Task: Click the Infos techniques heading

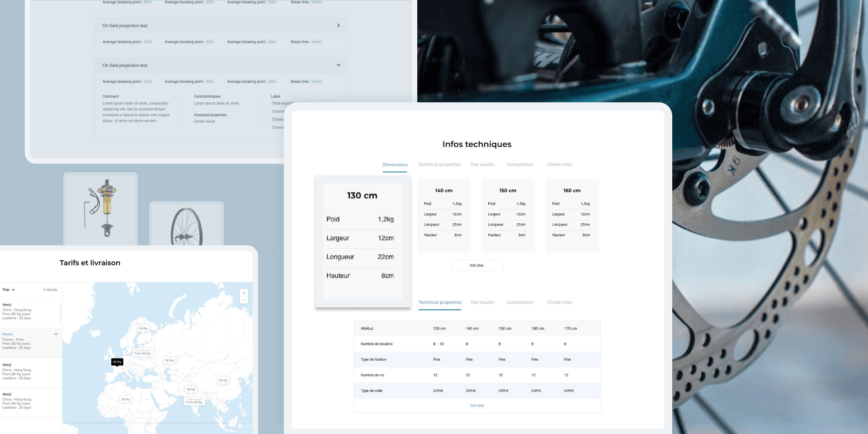Action: [477, 144]
